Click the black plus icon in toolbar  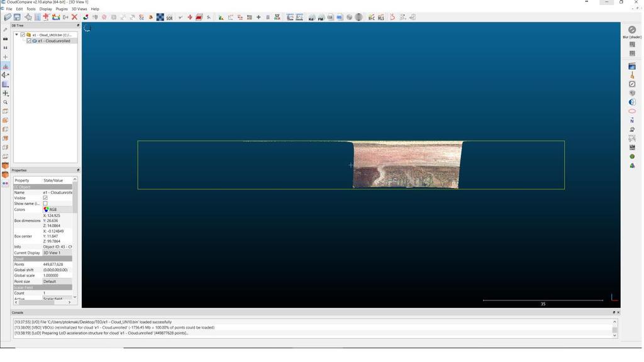click(258, 17)
